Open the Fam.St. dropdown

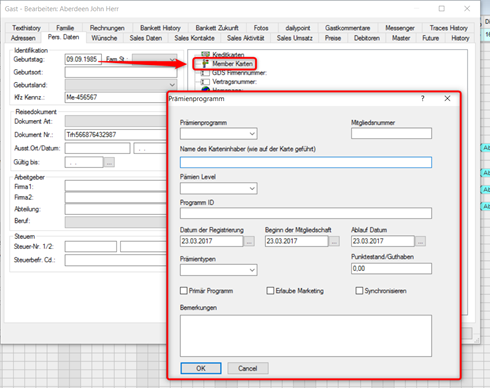click(154, 59)
